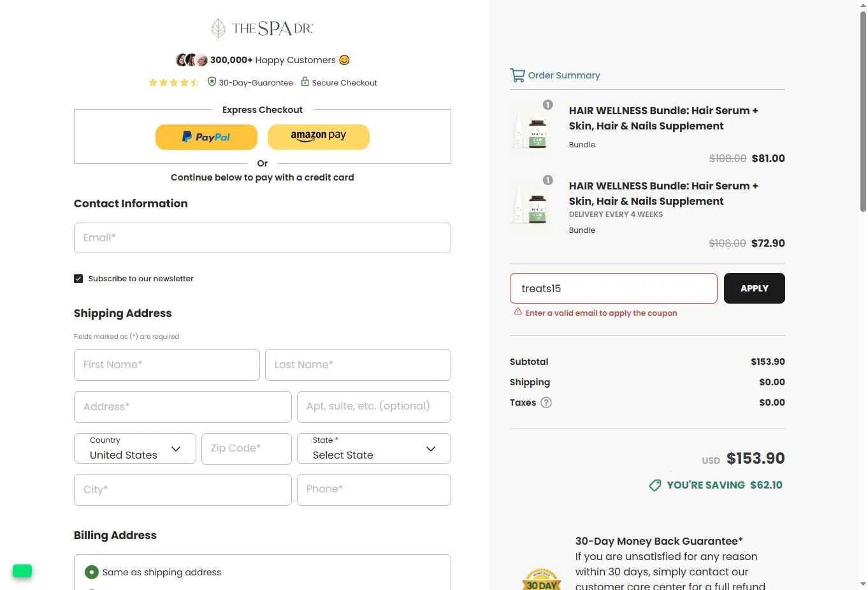Click the Taxes help question mark icon

(x=546, y=402)
